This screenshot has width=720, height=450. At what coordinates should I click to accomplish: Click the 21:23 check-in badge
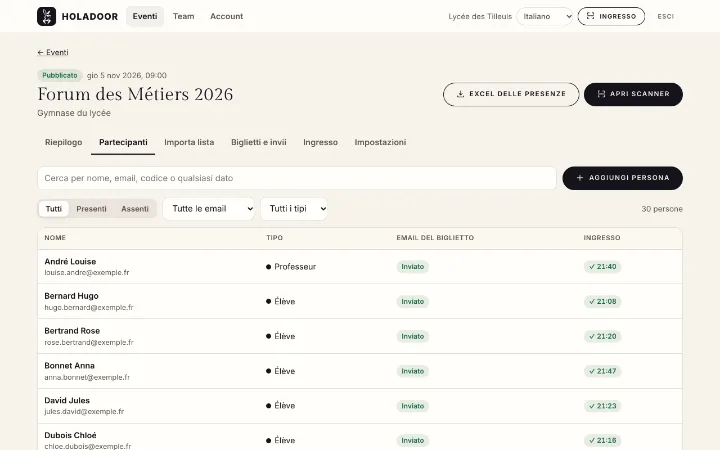[x=602, y=406]
